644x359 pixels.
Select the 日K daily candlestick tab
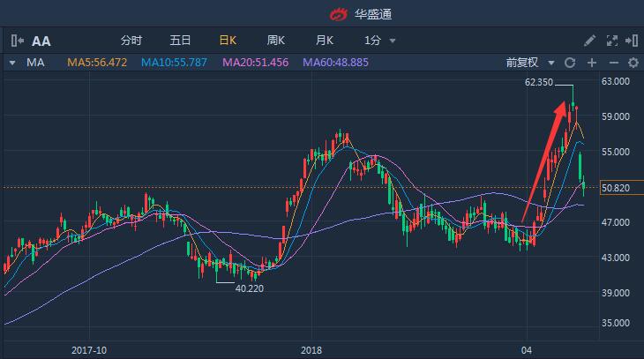[x=228, y=41]
